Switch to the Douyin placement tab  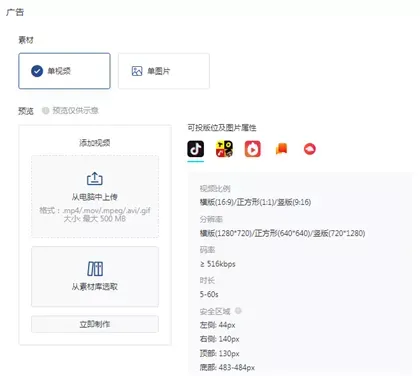196,149
